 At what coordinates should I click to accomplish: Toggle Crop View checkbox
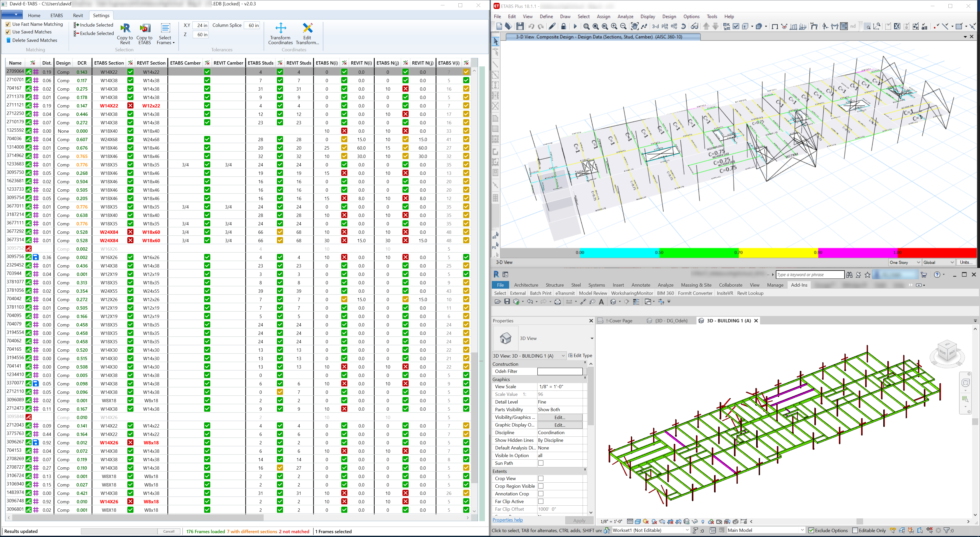click(541, 478)
